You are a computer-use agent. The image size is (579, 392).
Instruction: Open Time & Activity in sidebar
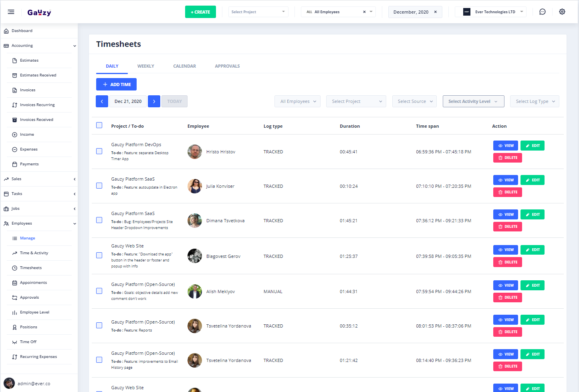tap(34, 253)
